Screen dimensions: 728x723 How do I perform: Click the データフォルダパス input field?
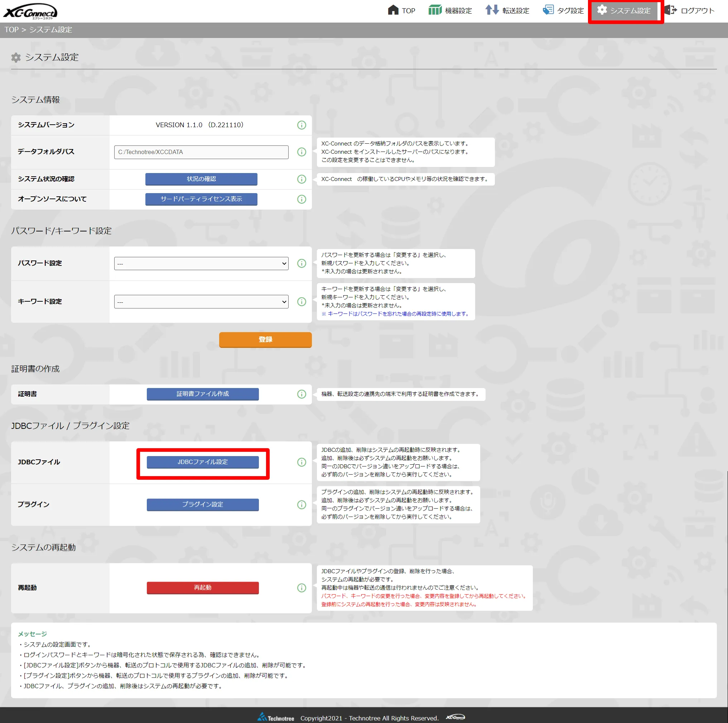[201, 152]
